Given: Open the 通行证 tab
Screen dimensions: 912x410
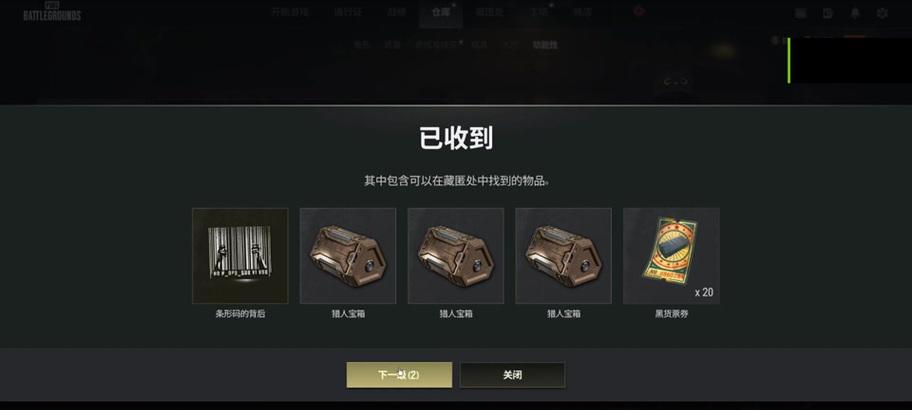Looking at the screenshot, I should (348, 12).
